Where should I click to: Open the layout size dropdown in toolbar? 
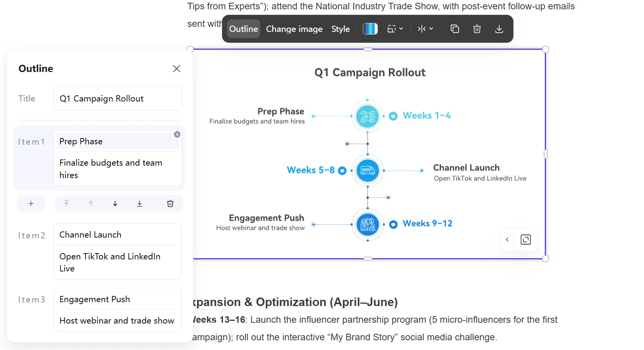[x=395, y=29]
